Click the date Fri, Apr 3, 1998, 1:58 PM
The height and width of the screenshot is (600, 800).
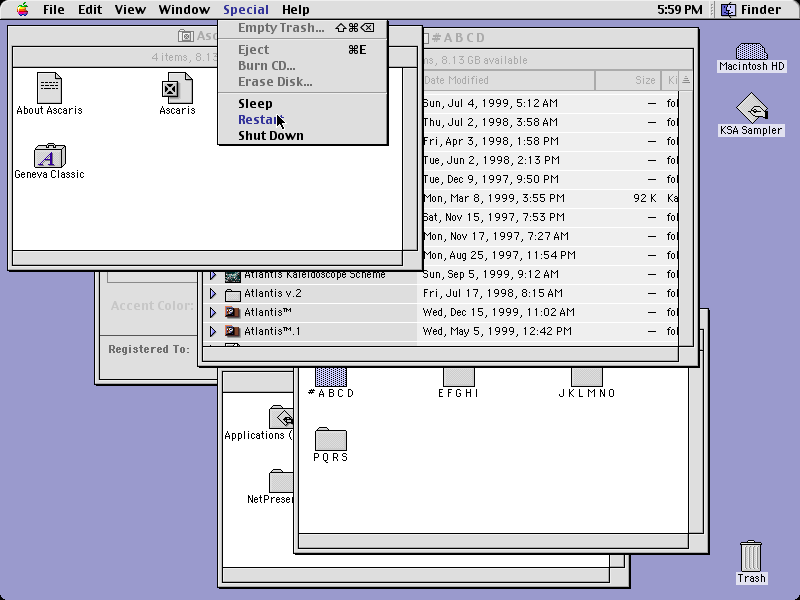coord(491,141)
